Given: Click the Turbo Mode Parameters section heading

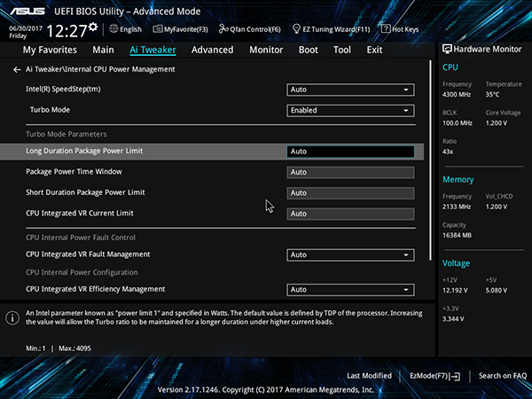Looking at the screenshot, I should point(66,135).
